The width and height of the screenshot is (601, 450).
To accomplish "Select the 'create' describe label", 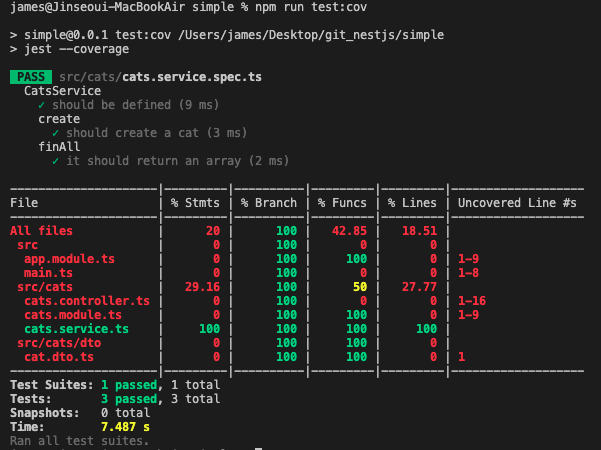I will pyautogui.click(x=59, y=119).
